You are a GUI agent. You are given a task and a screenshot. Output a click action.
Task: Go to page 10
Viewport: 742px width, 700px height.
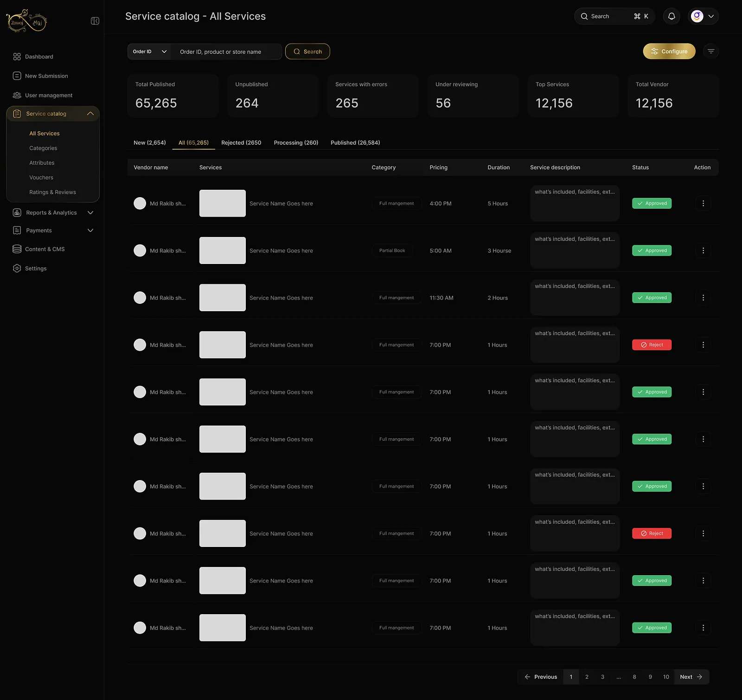666,677
